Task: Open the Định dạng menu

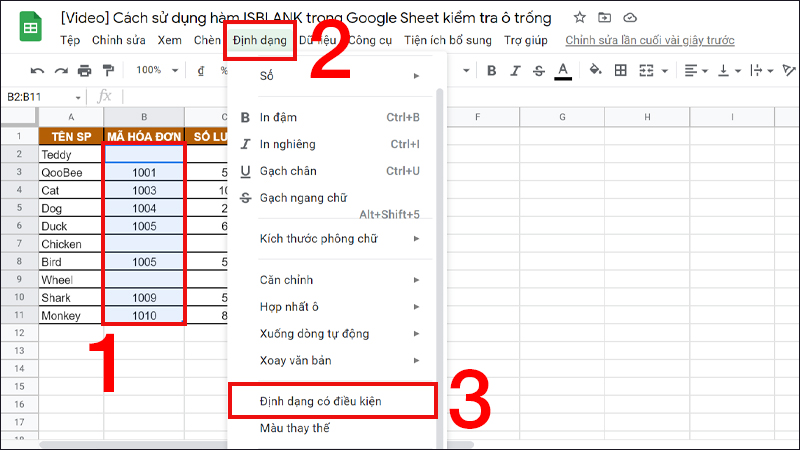Action: (260, 41)
